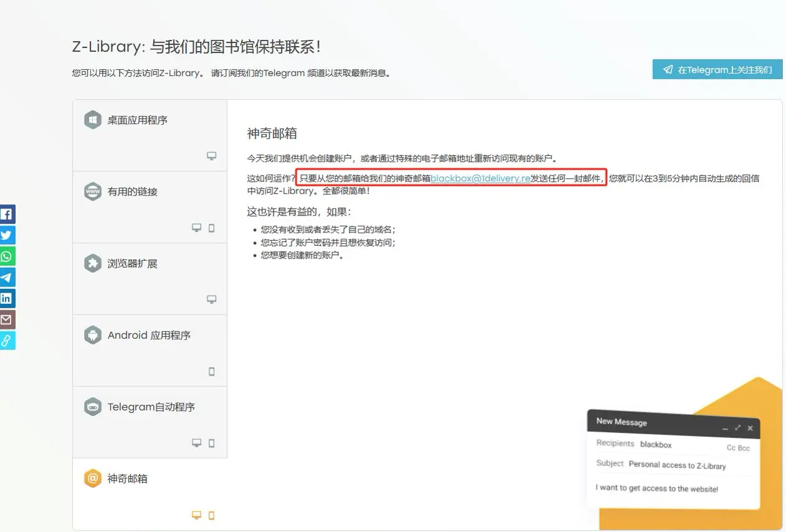The height and width of the screenshot is (532, 786).
Task: Click the Telegram share icon in sidebar
Action: [7, 278]
